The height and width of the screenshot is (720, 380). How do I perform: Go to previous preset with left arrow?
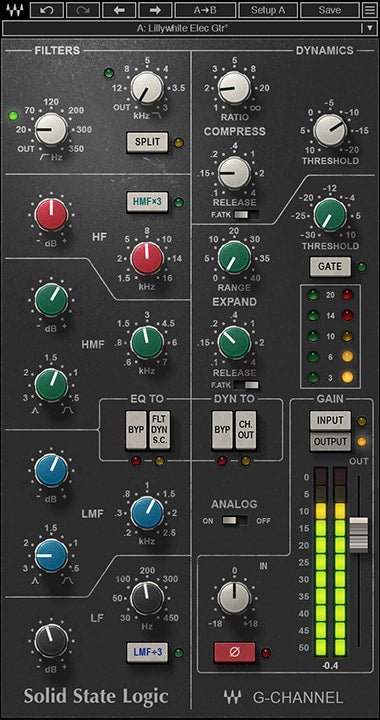pyautogui.click(x=119, y=10)
